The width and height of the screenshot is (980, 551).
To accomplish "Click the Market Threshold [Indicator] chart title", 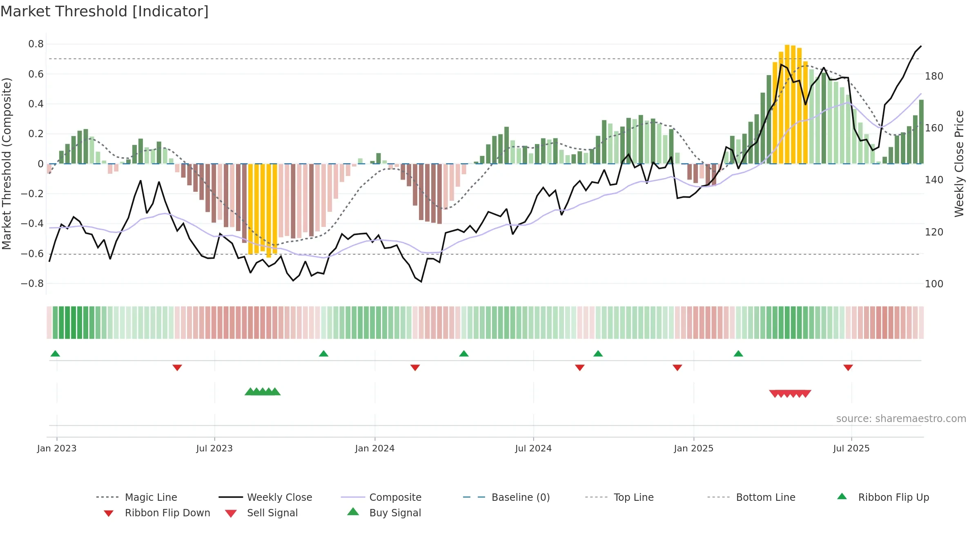I will coord(105,11).
